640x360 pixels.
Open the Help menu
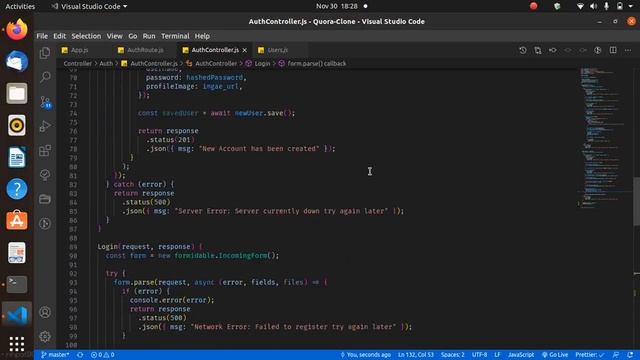point(202,36)
